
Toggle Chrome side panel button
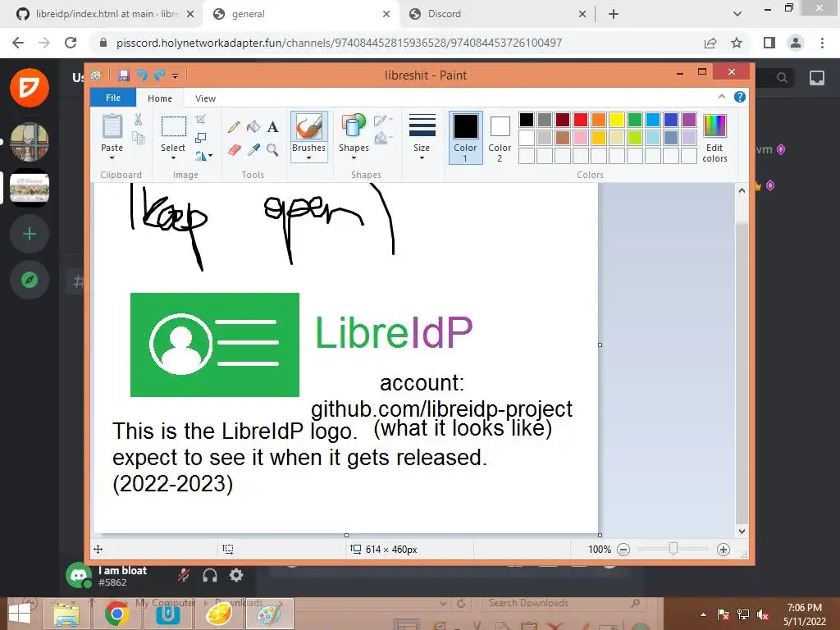point(769,43)
